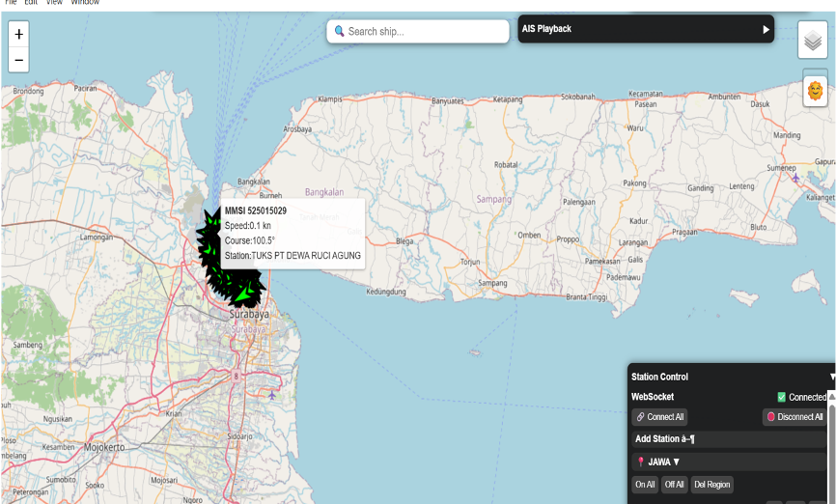Click the Disconnect All button
The width and height of the screenshot is (836, 504).
pos(794,417)
